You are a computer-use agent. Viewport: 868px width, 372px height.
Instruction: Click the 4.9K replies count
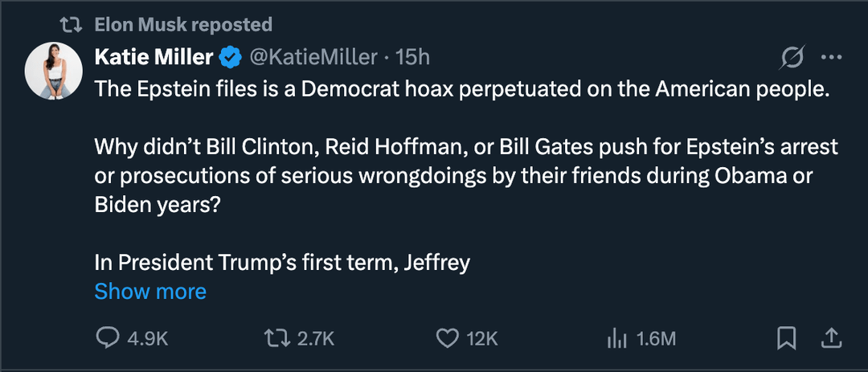click(x=148, y=339)
